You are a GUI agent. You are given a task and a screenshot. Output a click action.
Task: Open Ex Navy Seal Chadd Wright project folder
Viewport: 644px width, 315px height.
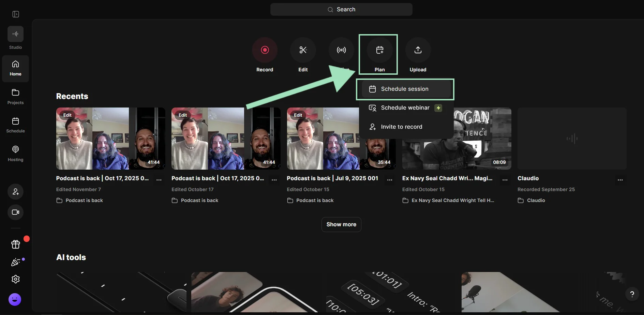[x=448, y=200]
